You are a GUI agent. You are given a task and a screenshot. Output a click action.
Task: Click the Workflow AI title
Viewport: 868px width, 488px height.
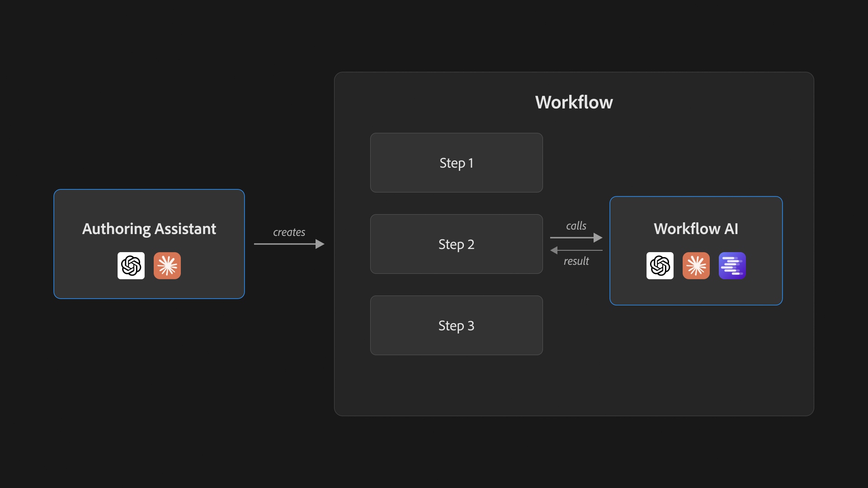696,229
